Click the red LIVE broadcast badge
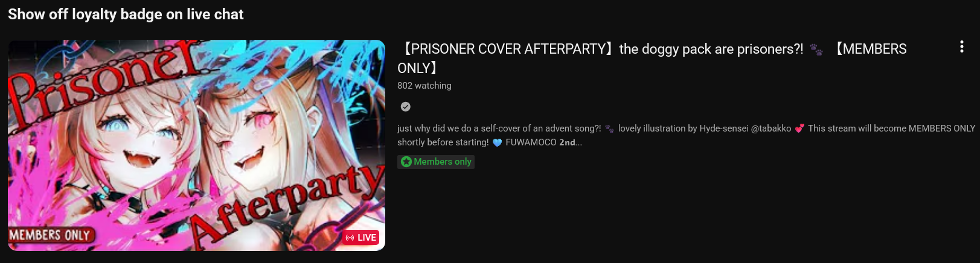The height and width of the screenshot is (263, 980). pyautogui.click(x=361, y=238)
